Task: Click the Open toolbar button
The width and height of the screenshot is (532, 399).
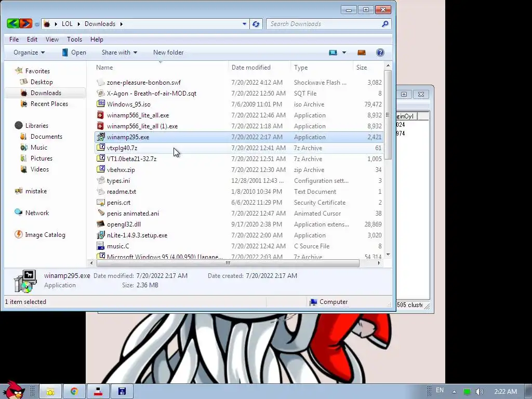Action: (x=74, y=52)
